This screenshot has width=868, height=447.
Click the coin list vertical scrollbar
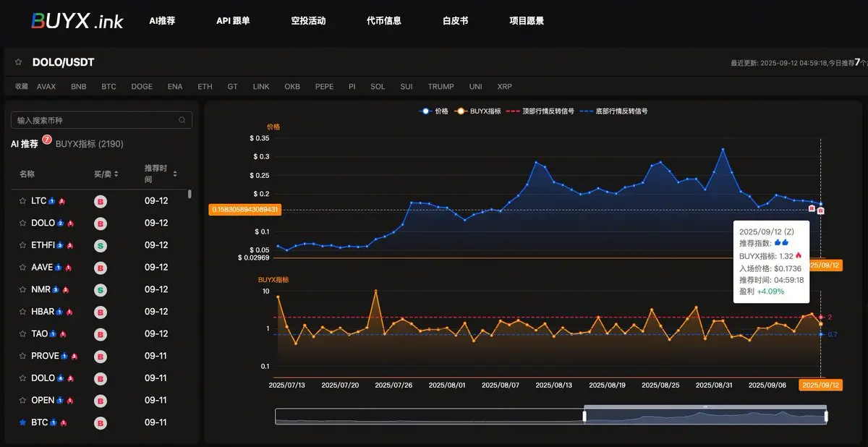[190, 194]
